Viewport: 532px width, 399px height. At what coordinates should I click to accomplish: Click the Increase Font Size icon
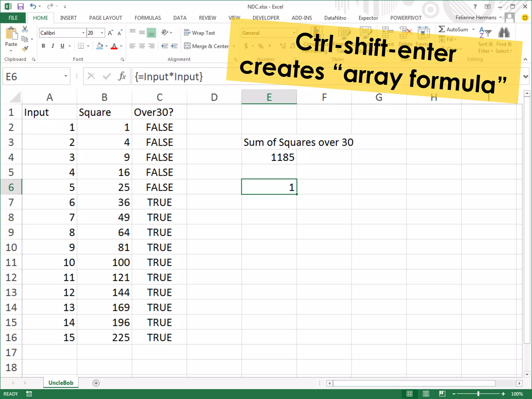[110, 33]
